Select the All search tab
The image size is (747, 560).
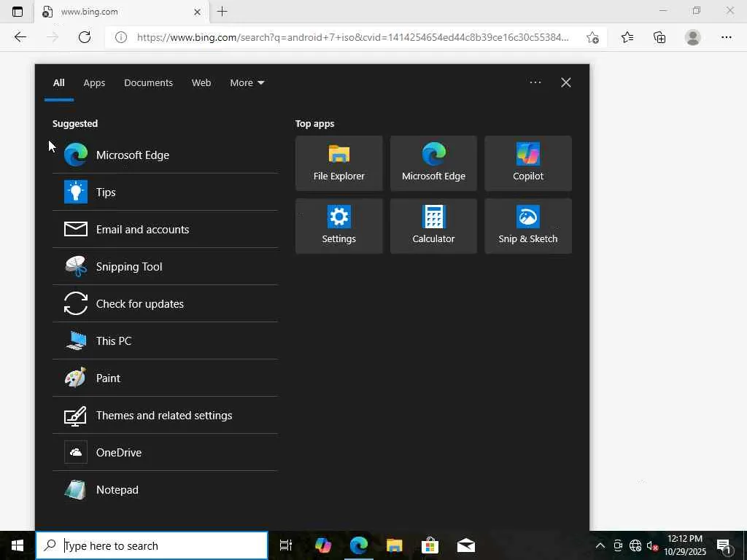[x=58, y=83]
